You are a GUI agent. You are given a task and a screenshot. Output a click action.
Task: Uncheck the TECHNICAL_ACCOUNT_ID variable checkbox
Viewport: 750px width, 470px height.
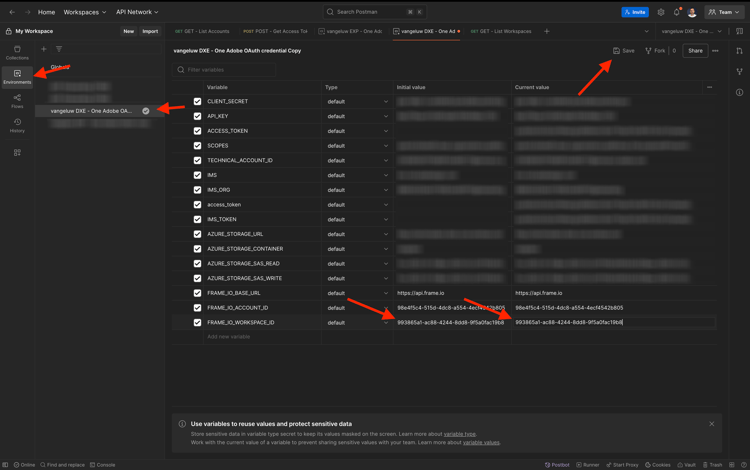(197, 160)
